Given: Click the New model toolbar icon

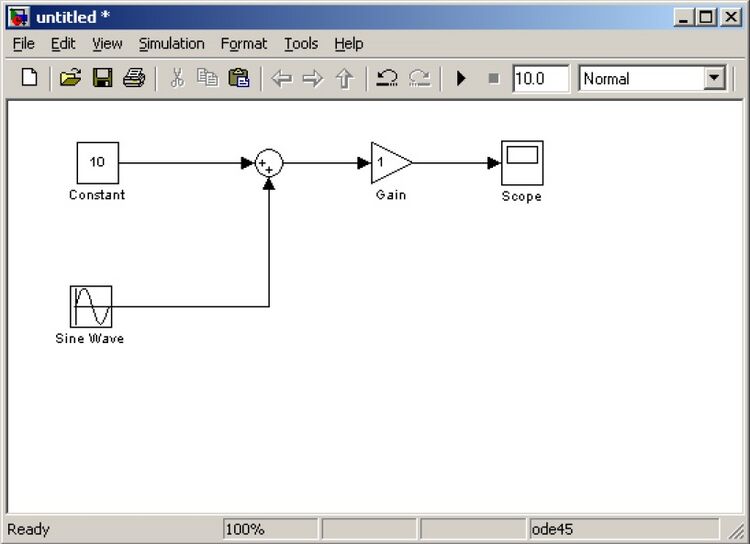Looking at the screenshot, I should point(29,79).
